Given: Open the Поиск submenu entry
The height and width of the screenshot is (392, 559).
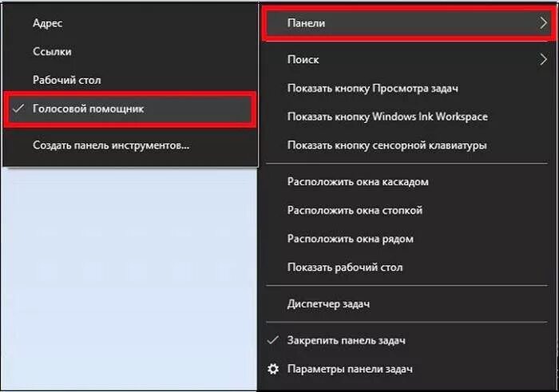Looking at the screenshot, I should pyautogui.click(x=406, y=59).
